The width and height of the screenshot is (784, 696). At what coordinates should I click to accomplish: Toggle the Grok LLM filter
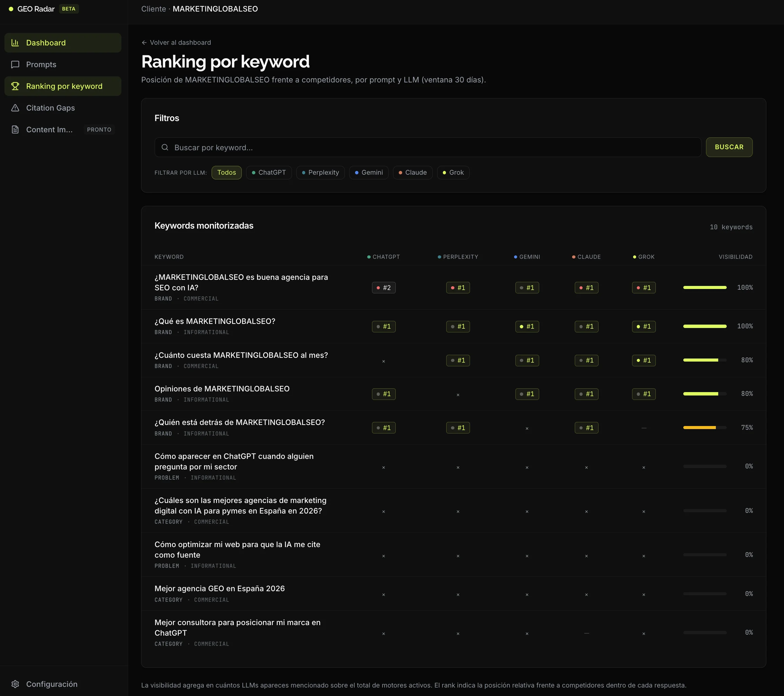tap(453, 172)
